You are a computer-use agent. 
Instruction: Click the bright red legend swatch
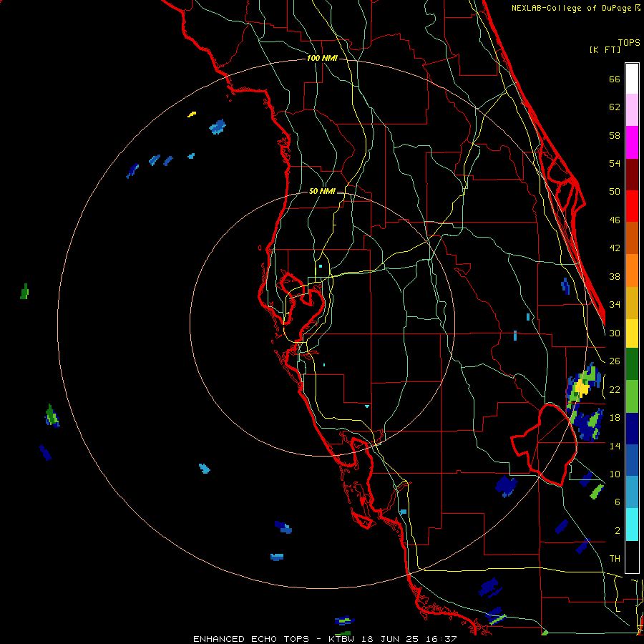point(632,206)
